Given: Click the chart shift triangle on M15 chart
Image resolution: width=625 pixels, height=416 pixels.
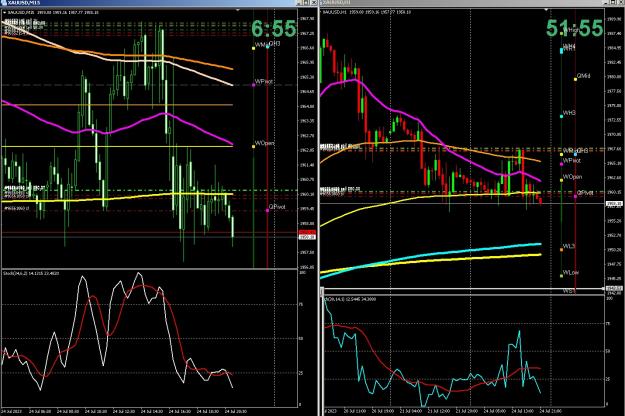Looking at the screenshot, I should tap(238, 10).
